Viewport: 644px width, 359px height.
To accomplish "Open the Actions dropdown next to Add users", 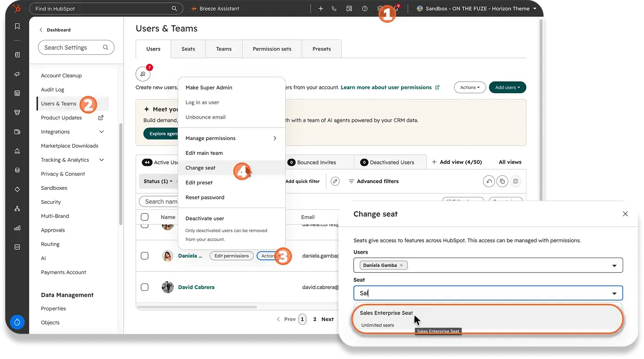I will pyautogui.click(x=470, y=87).
